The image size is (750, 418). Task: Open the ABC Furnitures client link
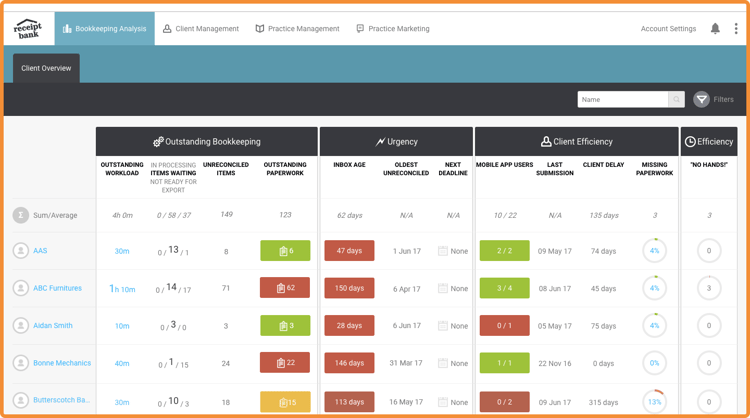click(x=57, y=288)
